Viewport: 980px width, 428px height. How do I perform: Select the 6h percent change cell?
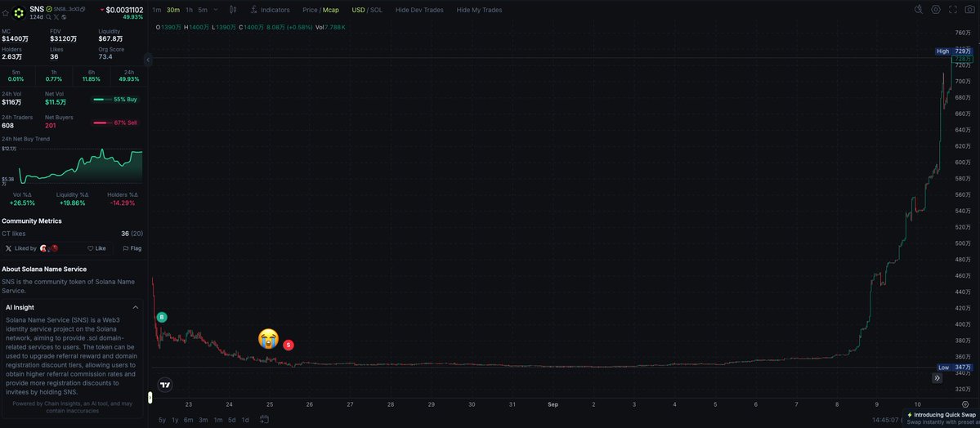point(92,76)
